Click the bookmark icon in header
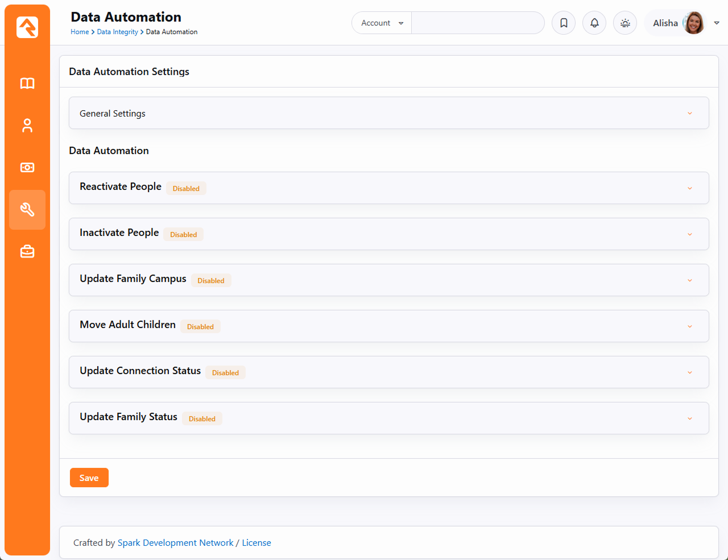This screenshot has height=560, width=728. [x=564, y=23]
